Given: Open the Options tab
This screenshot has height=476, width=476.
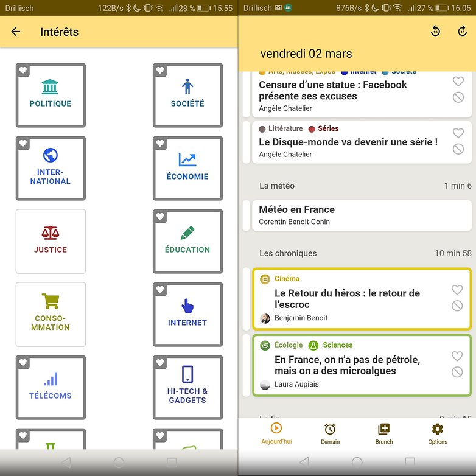Looking at the screenshot, I should point(438,433).
